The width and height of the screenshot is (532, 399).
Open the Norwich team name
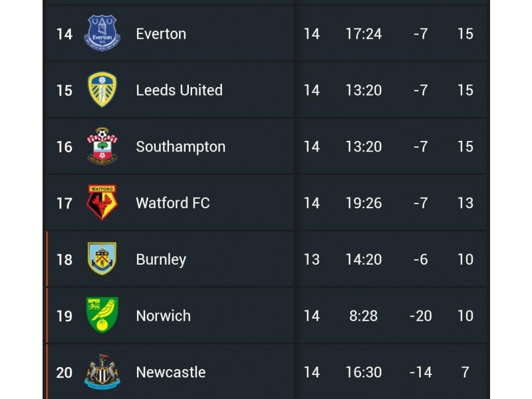pos(163,316)
